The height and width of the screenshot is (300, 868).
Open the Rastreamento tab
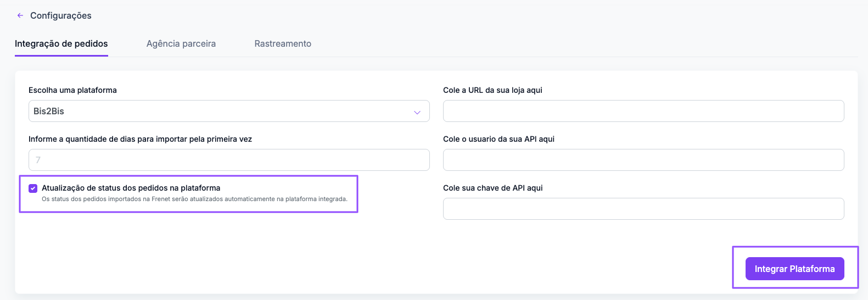[x=283, y=44]
